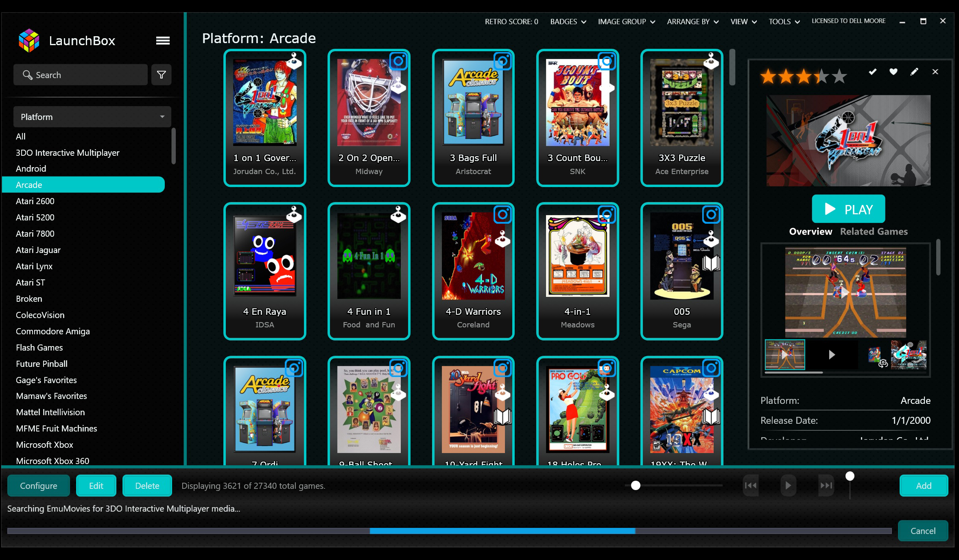
Task: Click the Configure button
Action: (38, 486)
